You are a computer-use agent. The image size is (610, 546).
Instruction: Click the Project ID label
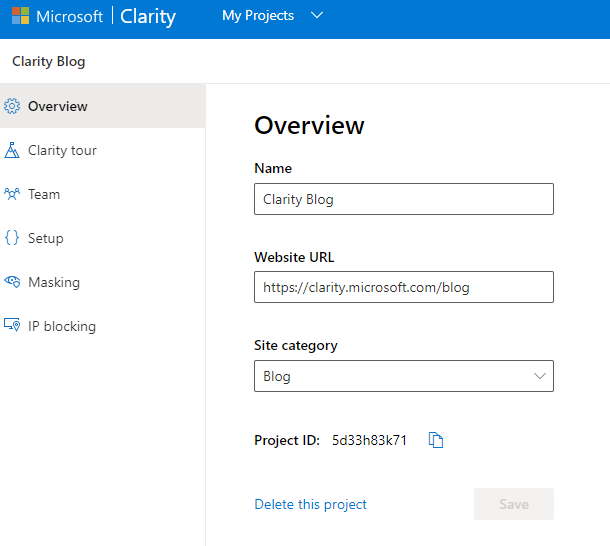coord(287,440)
